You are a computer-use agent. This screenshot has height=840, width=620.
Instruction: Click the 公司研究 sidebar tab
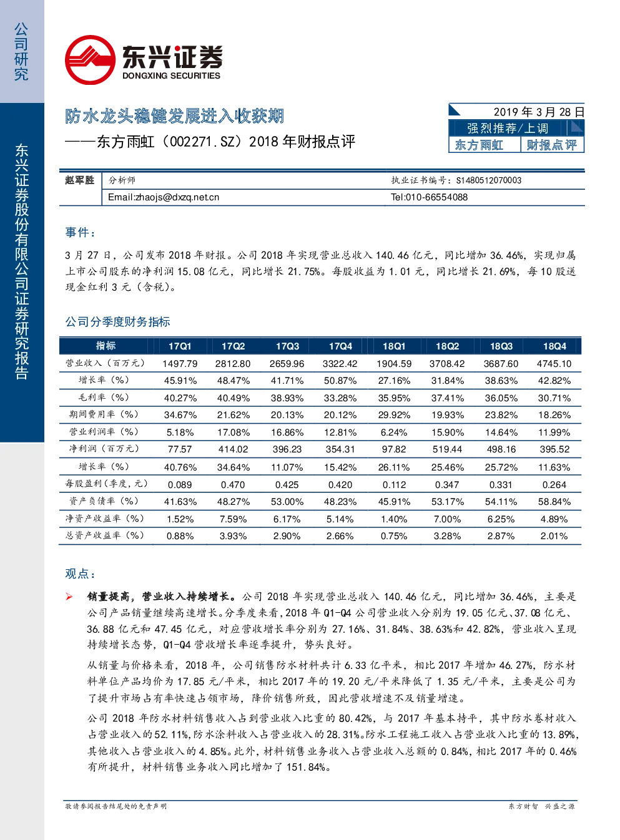(x=22, y=52)
